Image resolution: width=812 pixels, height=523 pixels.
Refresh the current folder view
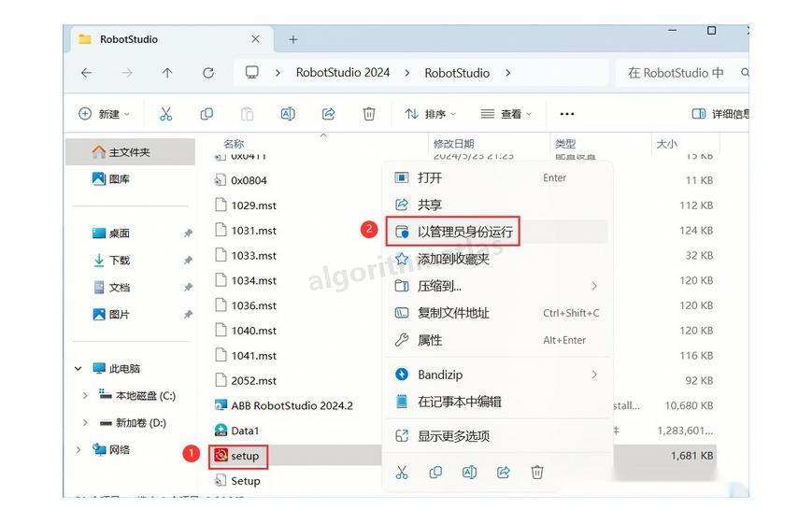[x=208, y=73]
